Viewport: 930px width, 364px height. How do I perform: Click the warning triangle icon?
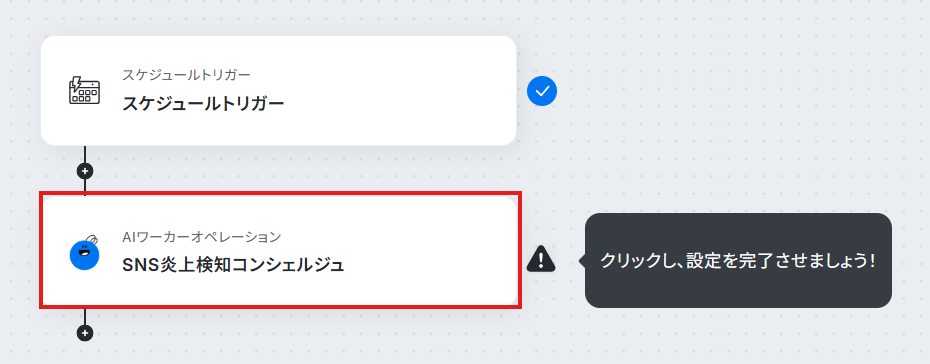pos(541,258)
